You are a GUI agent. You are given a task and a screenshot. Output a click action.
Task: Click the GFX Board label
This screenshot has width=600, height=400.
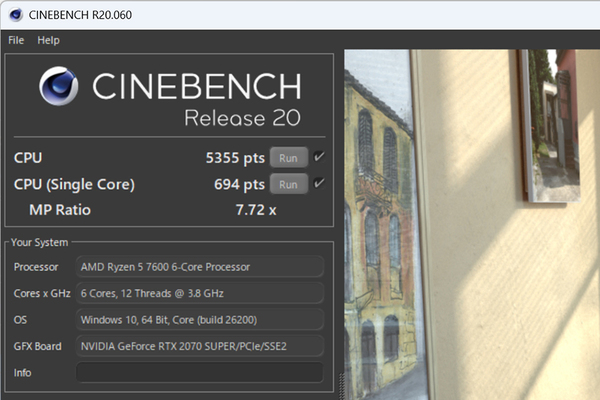(x=38, y=346)
